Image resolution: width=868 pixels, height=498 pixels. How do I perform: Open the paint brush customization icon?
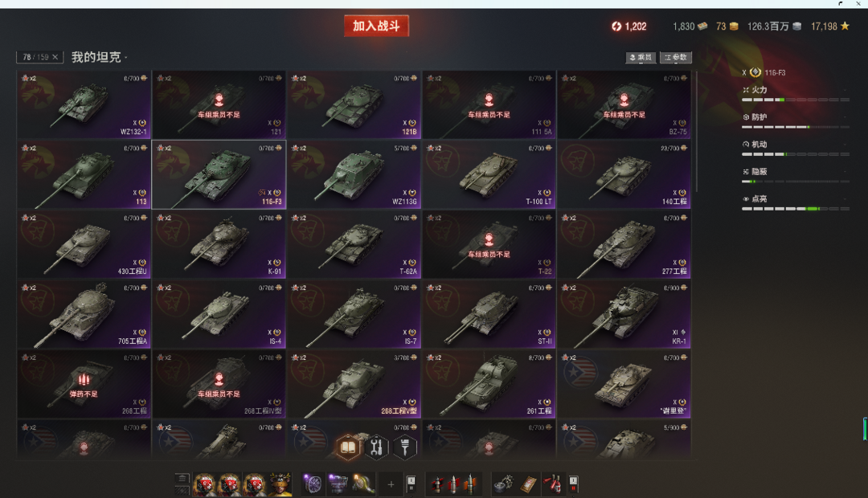[x=404, y=447]
